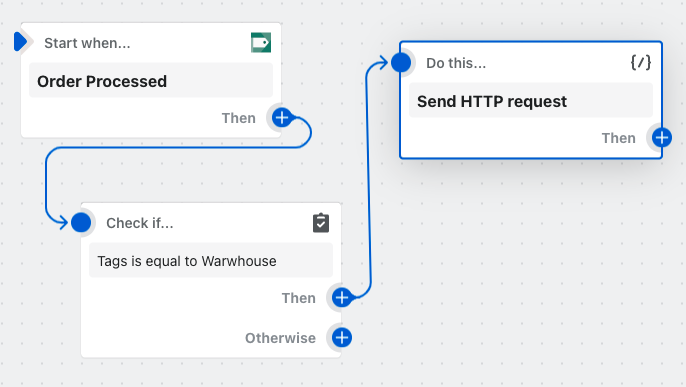Add step after Order Processed Then

[282, 118]
